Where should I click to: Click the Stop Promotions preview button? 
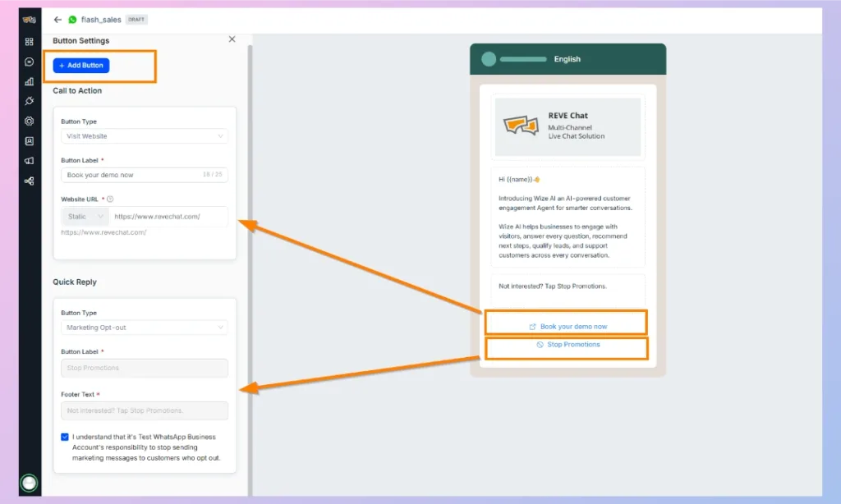click(x=567, y=345)
